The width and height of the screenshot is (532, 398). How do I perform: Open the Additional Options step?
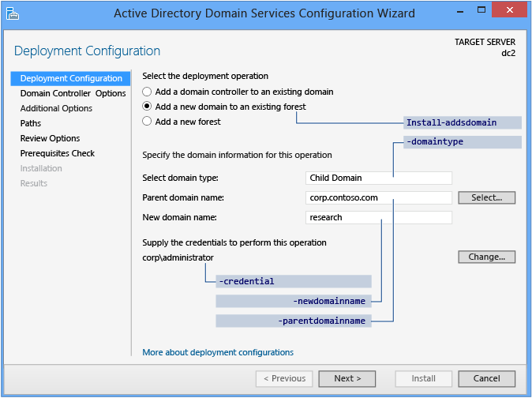click(56, 108)
